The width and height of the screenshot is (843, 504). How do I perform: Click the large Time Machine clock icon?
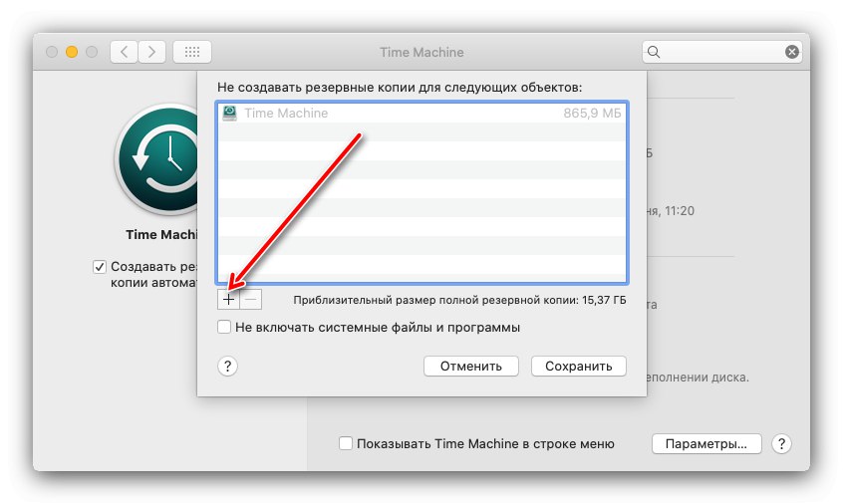(x=157, y=159)
